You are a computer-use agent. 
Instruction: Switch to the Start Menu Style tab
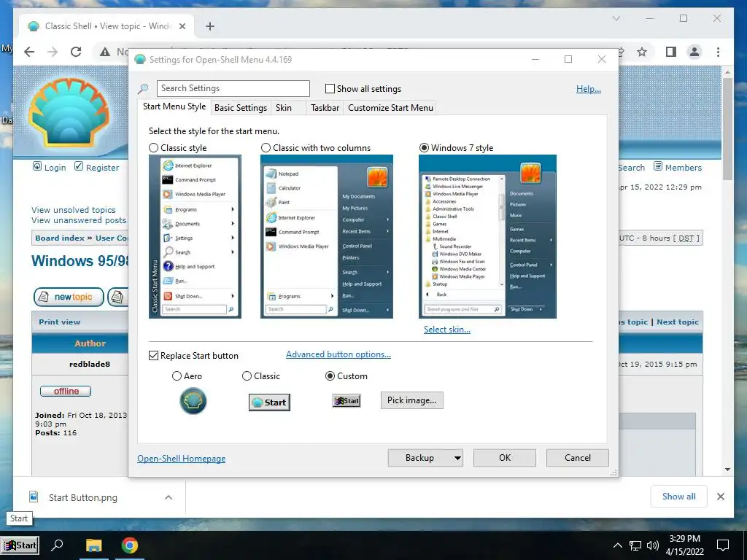tap(174, 106)
